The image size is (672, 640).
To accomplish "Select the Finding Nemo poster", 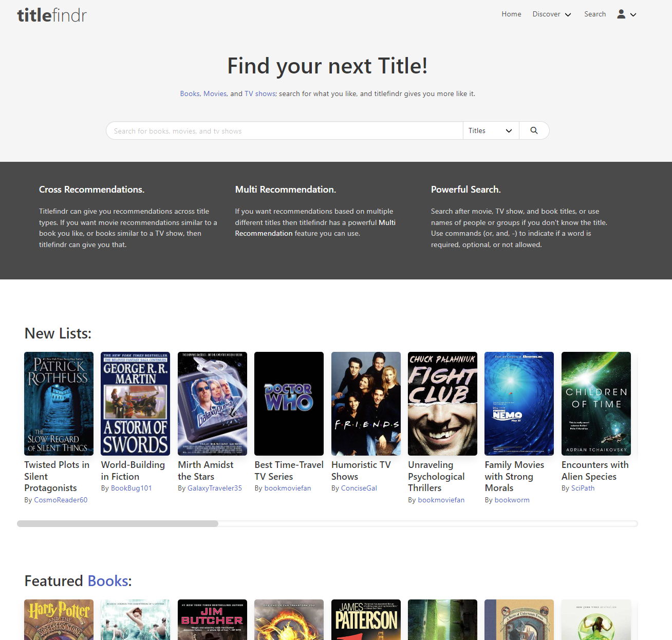I will pos(519,403).
